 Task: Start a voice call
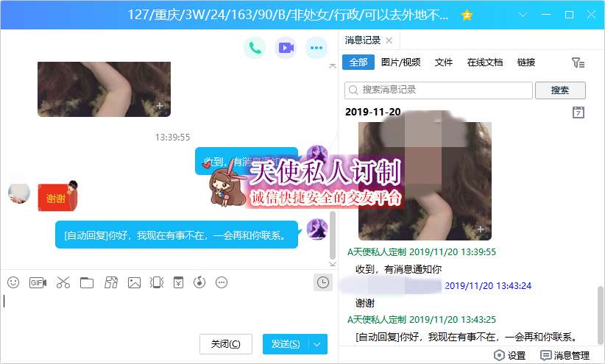pos(255,49)
